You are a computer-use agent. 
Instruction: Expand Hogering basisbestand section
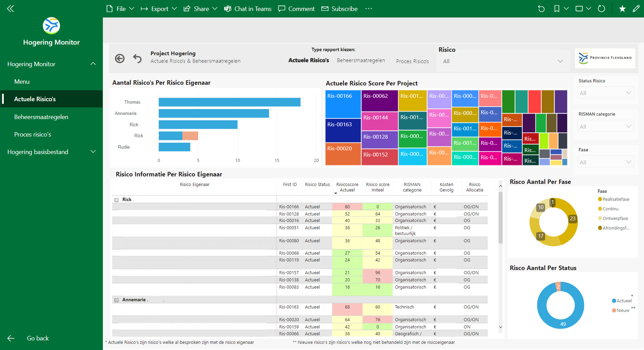coord(93,152)
